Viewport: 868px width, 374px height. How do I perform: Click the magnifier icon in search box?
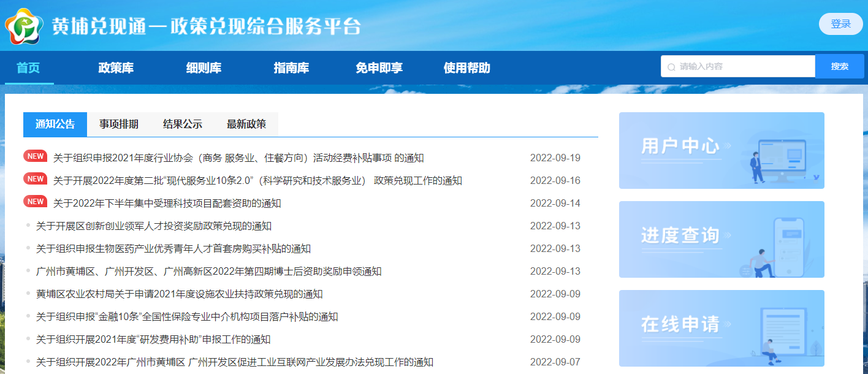(x=671, y=67)
